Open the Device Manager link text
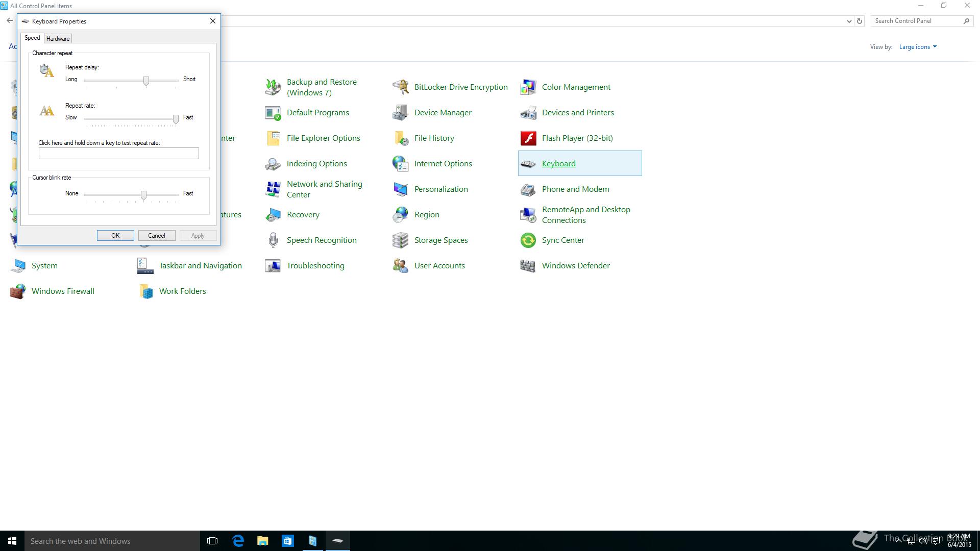Screen dimensions: 980x551 click(x=443, y=113)
